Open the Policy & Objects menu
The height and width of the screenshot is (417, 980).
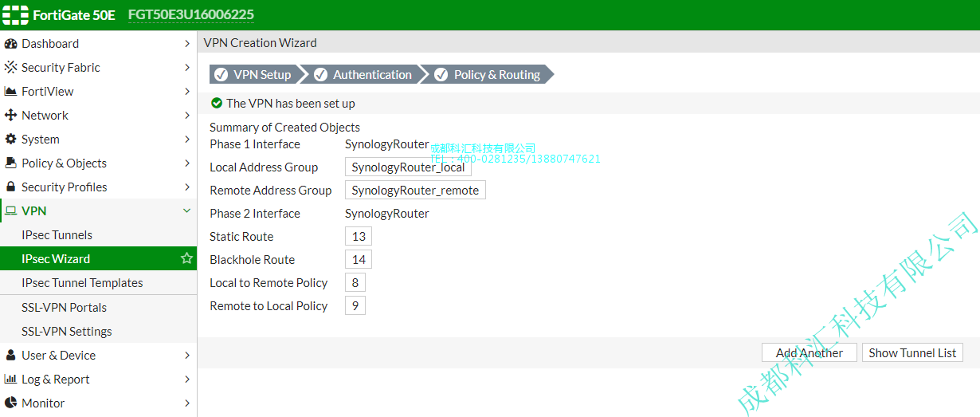pyautogui.click(x=98, y=163)
